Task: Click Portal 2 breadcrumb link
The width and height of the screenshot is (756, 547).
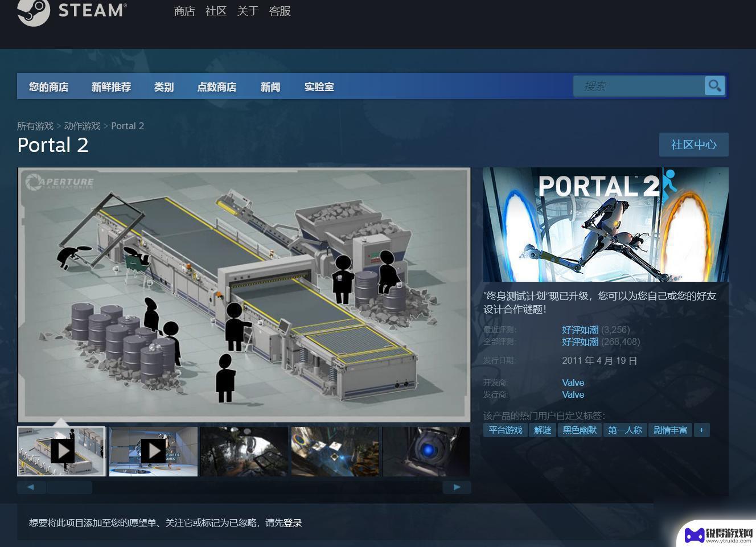Action: [x=128, y=126]
